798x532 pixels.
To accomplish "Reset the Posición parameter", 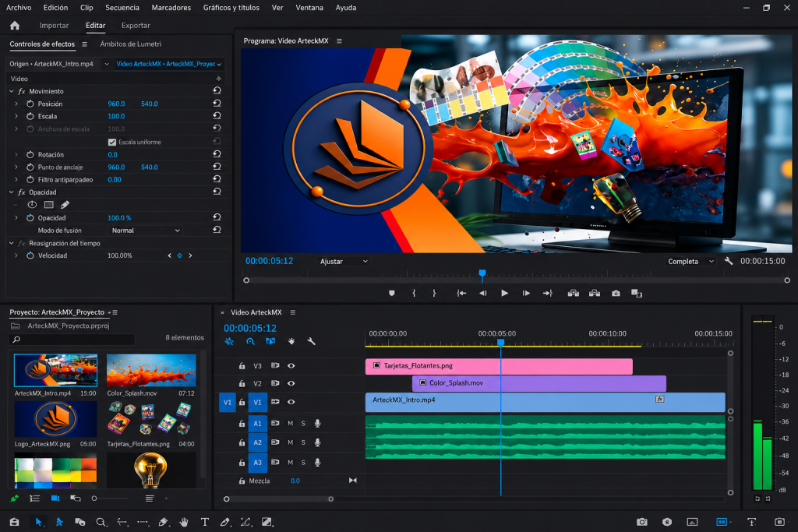I will (217, 104).
